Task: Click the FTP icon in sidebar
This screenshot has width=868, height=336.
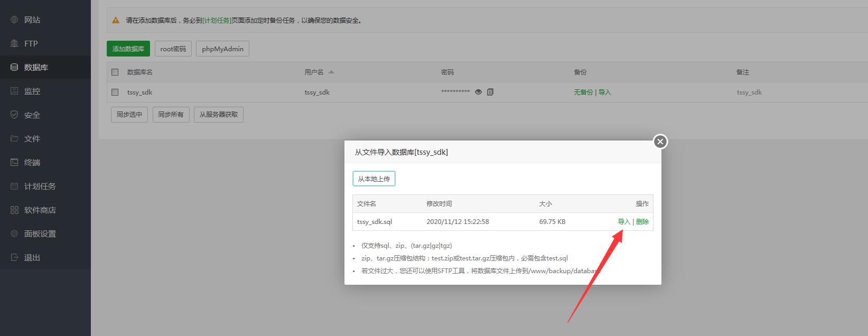Action: point(14,43)
